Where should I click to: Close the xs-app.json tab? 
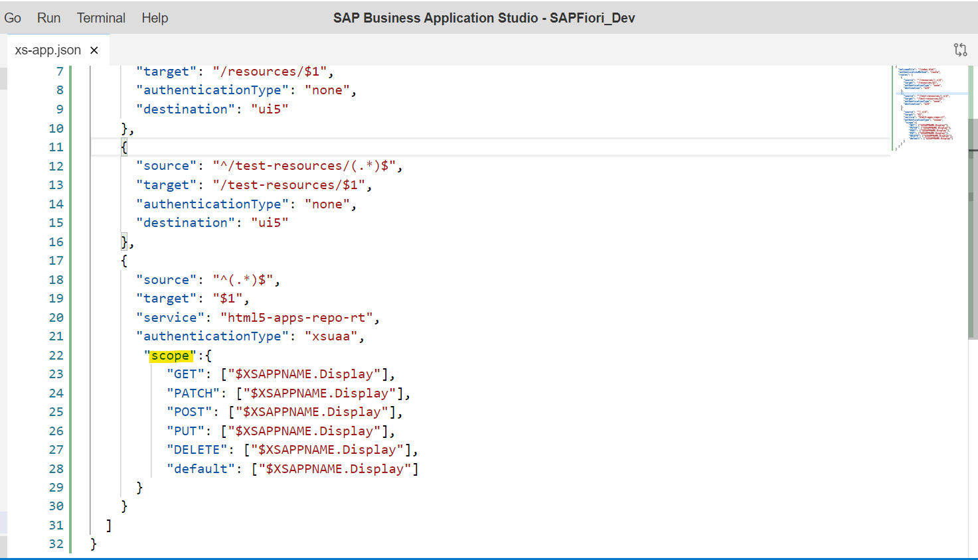(94, 50)
